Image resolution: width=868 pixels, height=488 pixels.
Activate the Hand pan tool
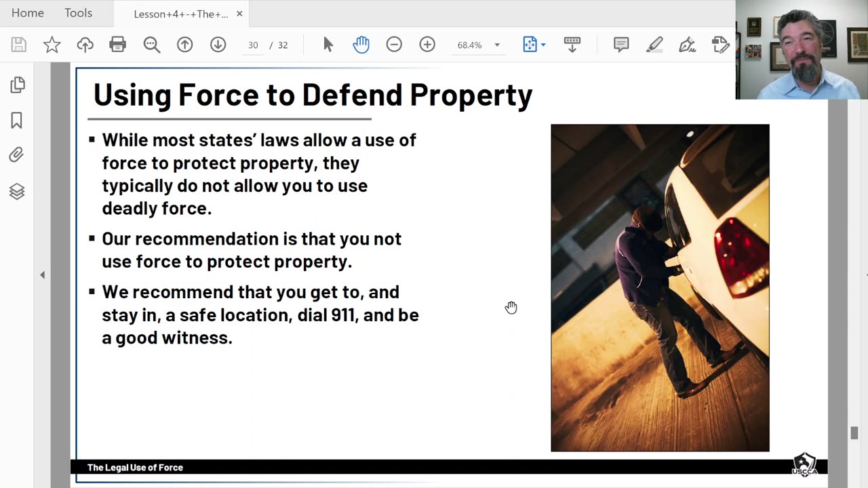click(x=361, y=45)
